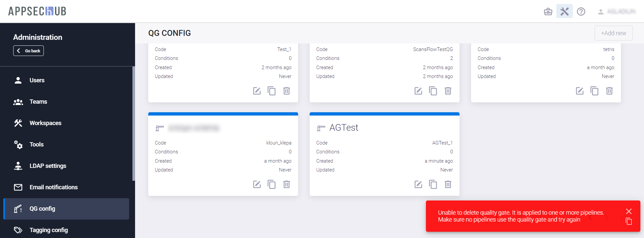Delete the tetris quality gate
The height and width of the screenshot is (238, 644).
click(609, 91)
